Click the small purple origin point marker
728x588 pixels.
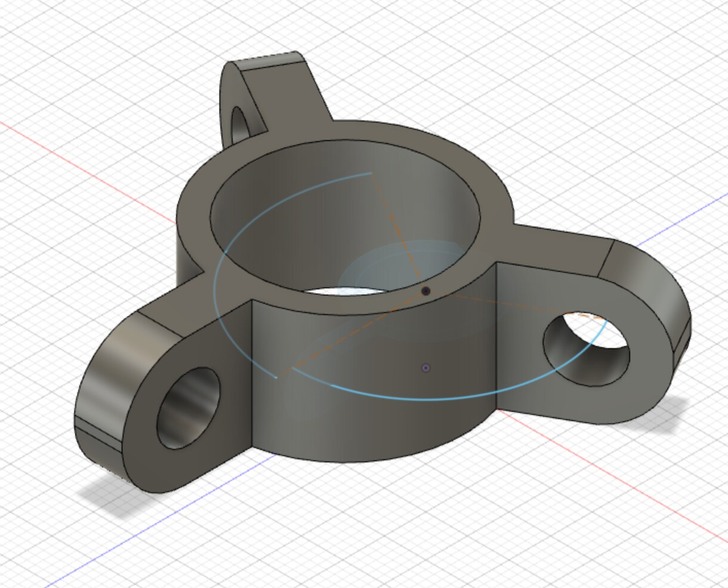pos(425,368)
